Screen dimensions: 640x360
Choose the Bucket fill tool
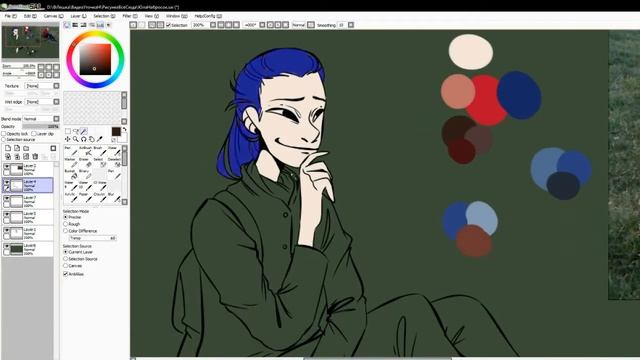click(71, 174)
